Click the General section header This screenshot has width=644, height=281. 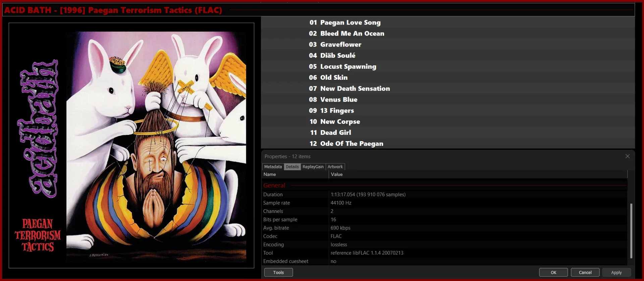click(x=444, y=185)
